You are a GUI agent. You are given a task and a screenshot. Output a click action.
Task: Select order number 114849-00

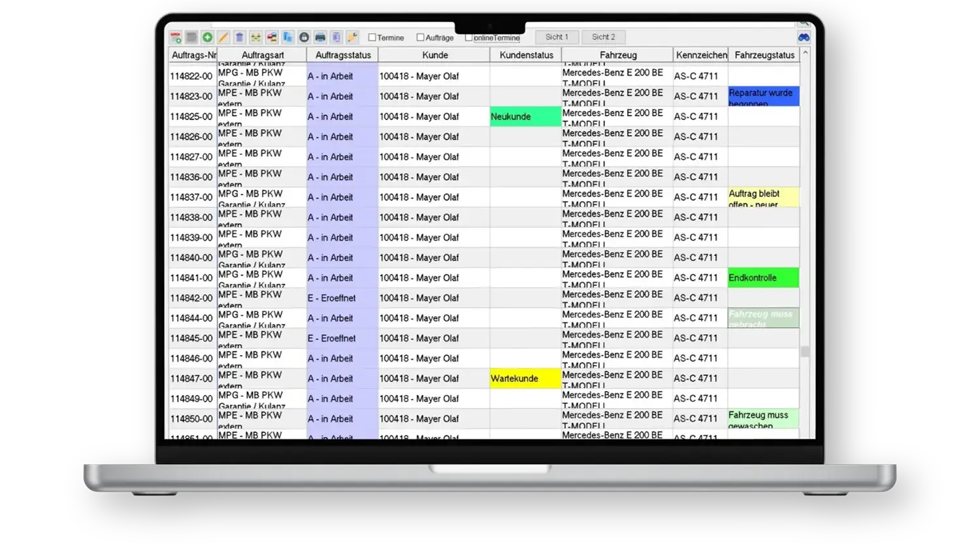point(191,399)
